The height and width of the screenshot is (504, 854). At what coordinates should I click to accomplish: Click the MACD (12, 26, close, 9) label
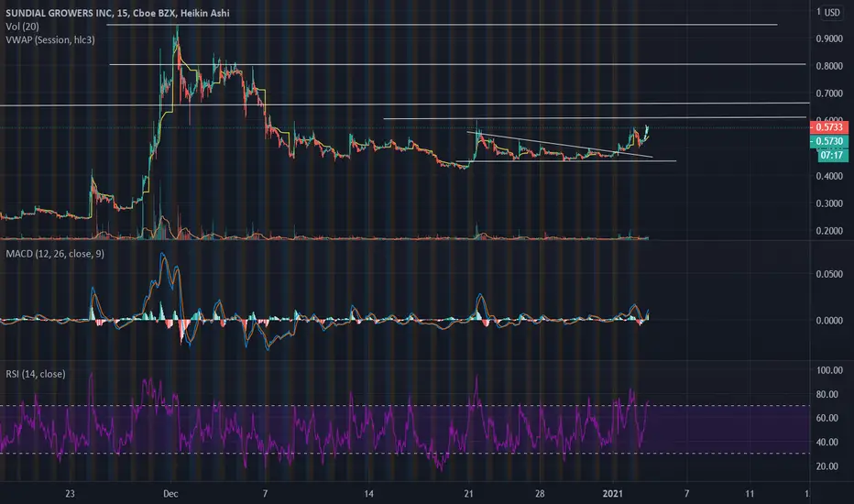[x=55, y=253]
